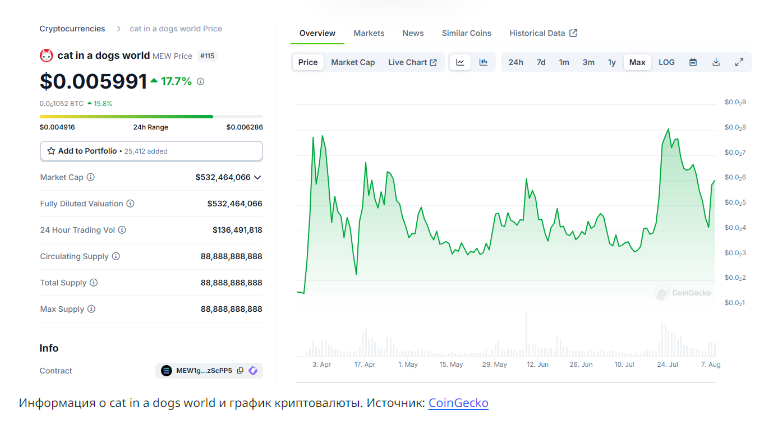Expand the Market Cap value chevron
Screen dimensions: 758x422
pyautogui.click(x=258, y=177)
